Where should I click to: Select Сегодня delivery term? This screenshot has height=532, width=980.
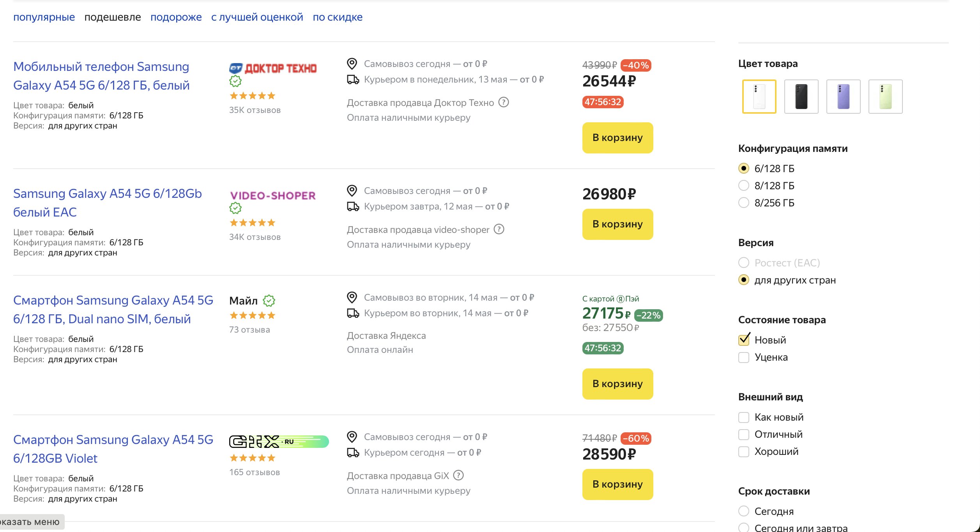[744, 511]
